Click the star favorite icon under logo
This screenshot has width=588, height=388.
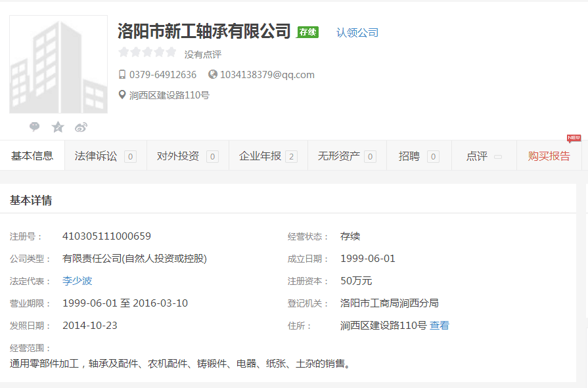[x=58, y=127]
